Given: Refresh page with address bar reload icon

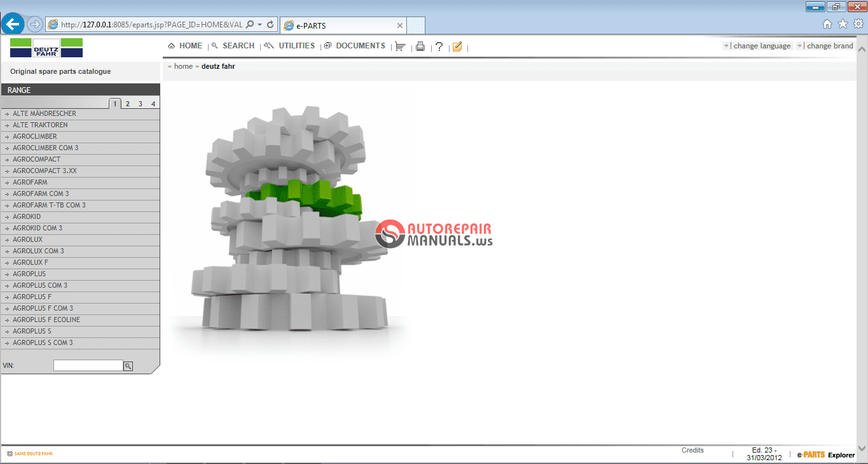Looking at the screenshot, I should click(270, 25).
